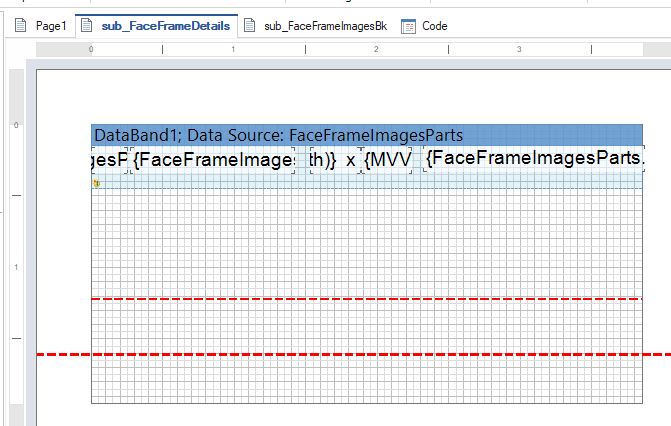Click the Page1 page icon
Image resolution: width=671 pixels, height=426 pixels.
[x=21, y=26]
